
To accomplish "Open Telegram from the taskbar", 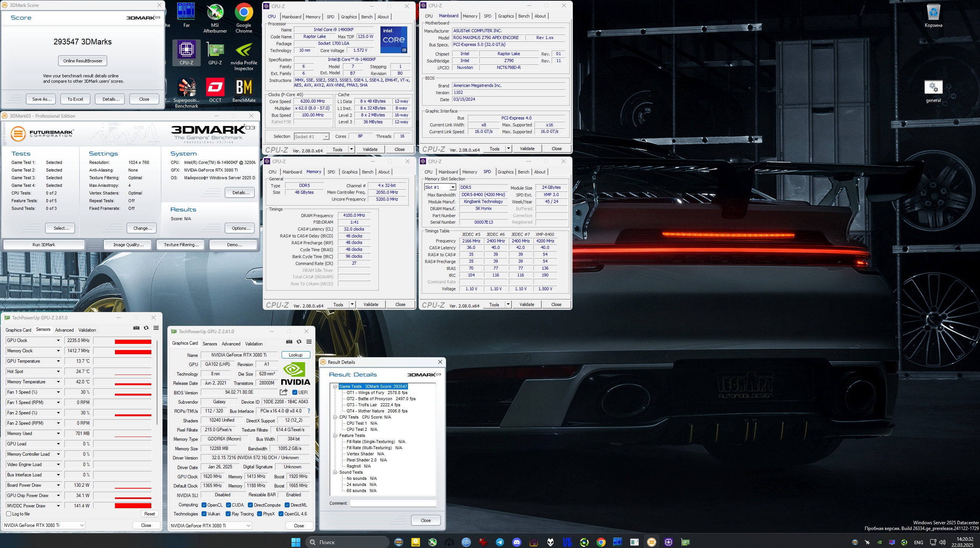I will (500, 542).
